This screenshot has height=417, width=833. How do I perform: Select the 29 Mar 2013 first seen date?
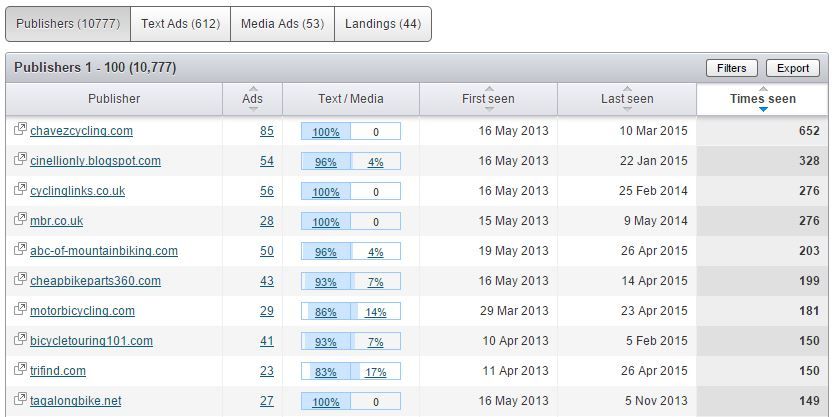point(514,311)
